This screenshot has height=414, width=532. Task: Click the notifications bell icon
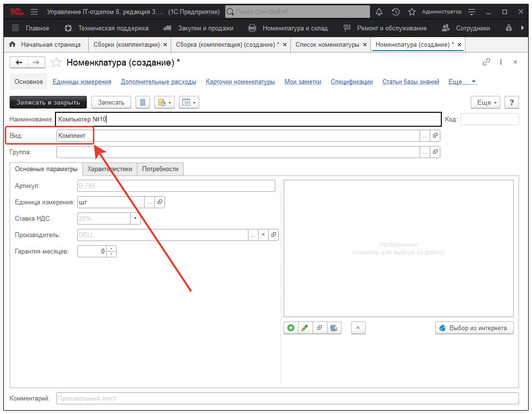coord(379,12)
